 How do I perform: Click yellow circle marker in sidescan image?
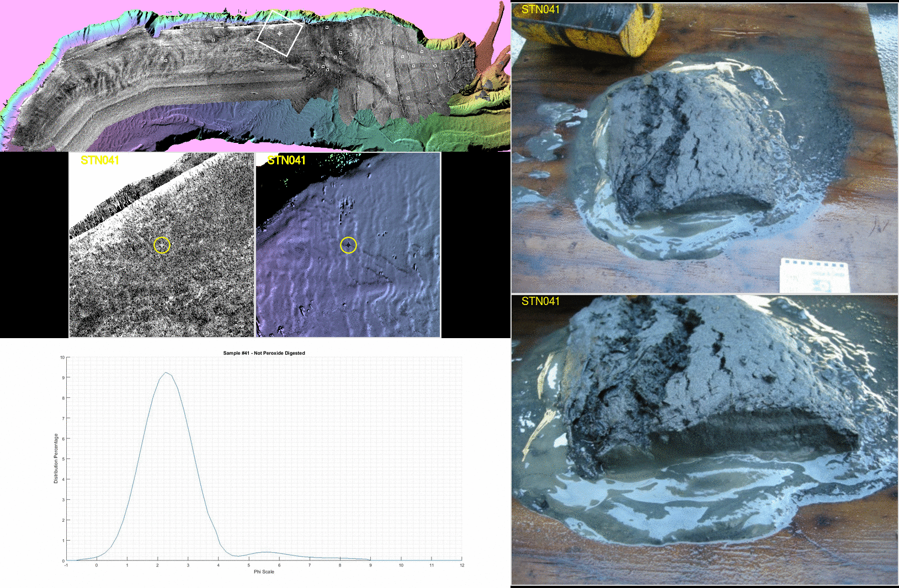[x=162, y=245]
